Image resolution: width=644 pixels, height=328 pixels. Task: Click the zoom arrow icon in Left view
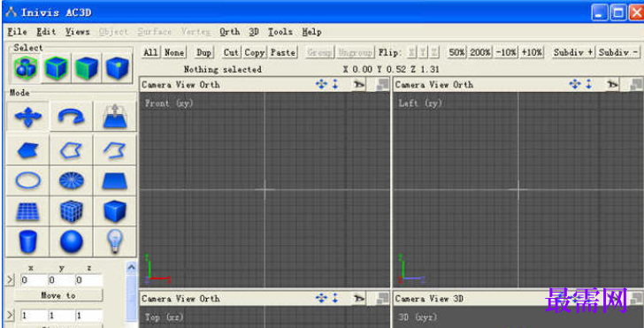589,85
